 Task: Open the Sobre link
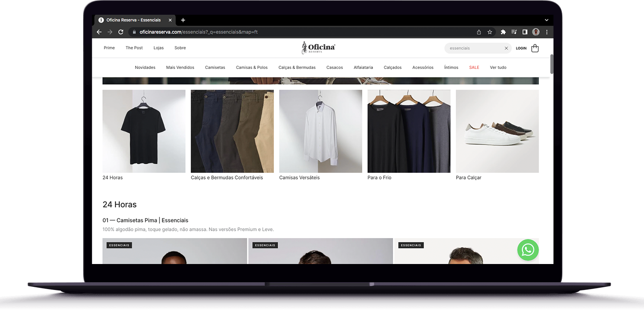point(180,48)
